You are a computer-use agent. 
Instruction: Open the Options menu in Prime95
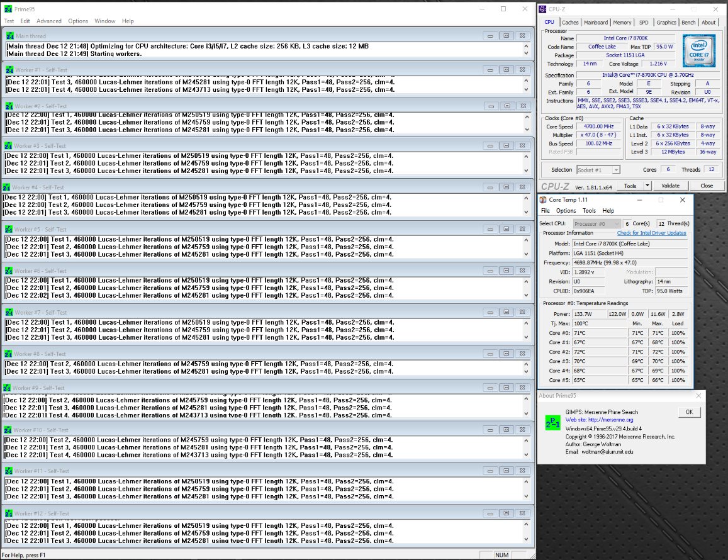[78, 21]
